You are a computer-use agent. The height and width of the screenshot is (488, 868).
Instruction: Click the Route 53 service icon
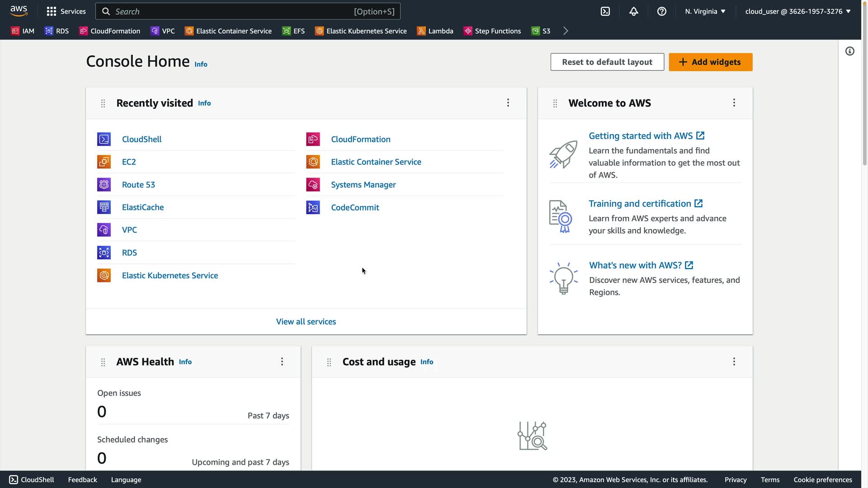pos(104,184)
